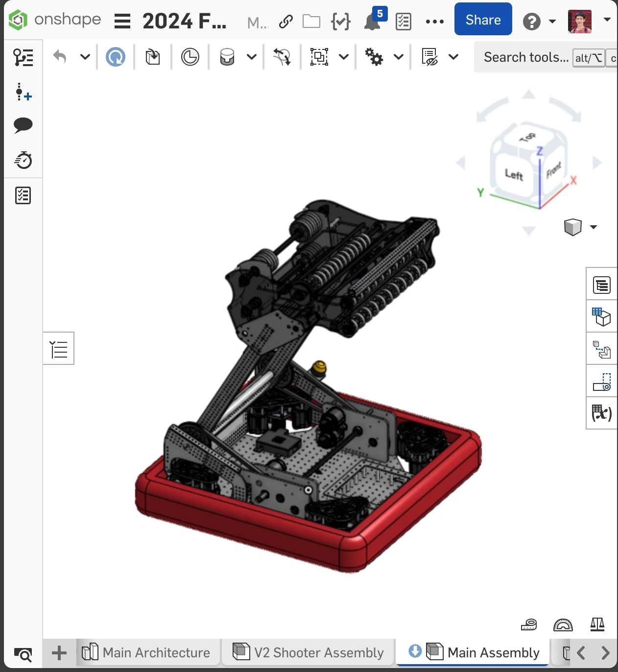The width and height of the screenshot is (618, 672).
Task: Click the document title 2024 F...
Action: point(185,21)
